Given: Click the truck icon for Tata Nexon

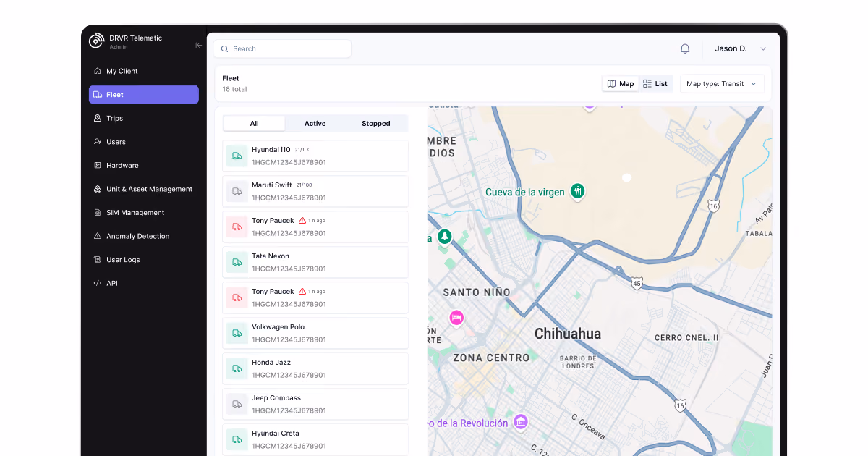Looking at the screenshot, I should click(x=237, y=262).
